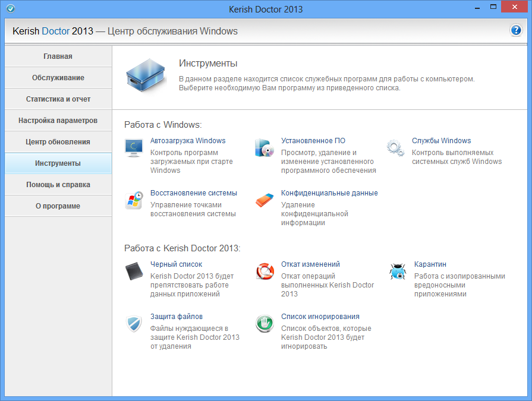Click the Службы Windows gears icon
This screenshot has width=532, height=401.
point(395,148)
